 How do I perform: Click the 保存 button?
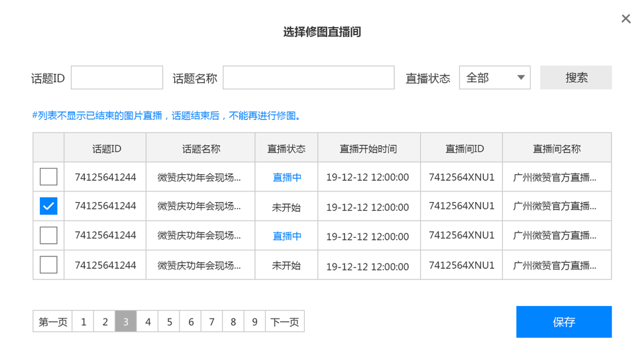coord(564,322)
